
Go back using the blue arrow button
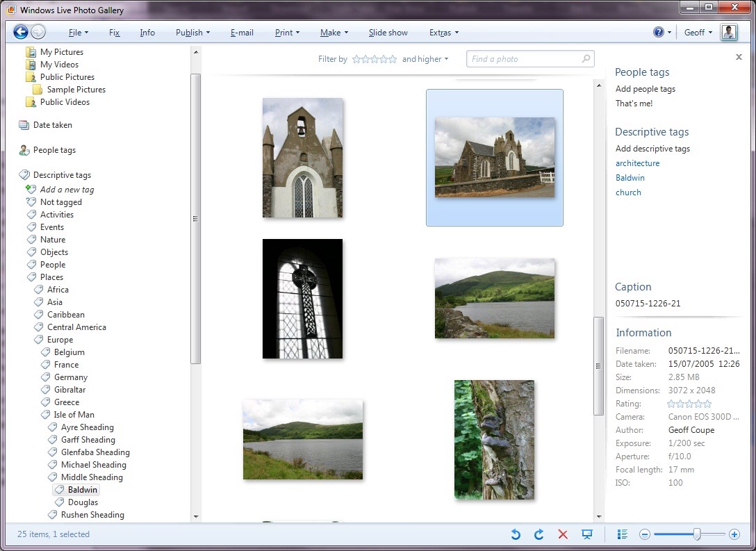(21, 32)
